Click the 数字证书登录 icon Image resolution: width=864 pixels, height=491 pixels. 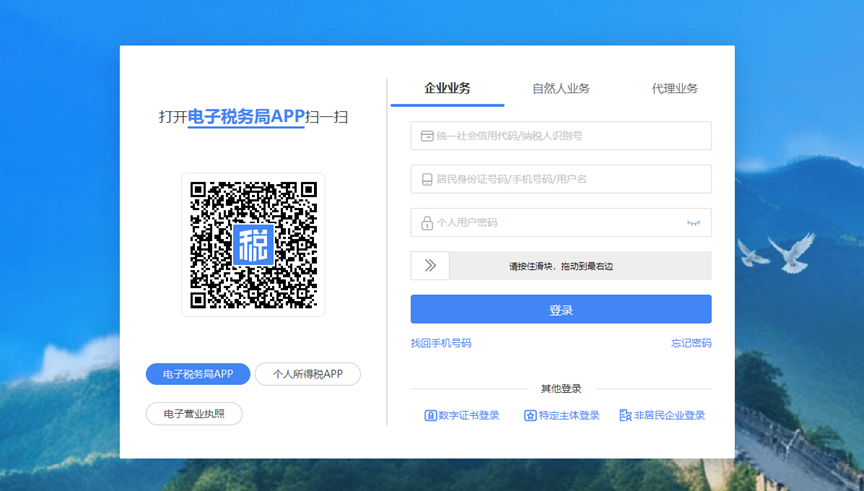431,416
